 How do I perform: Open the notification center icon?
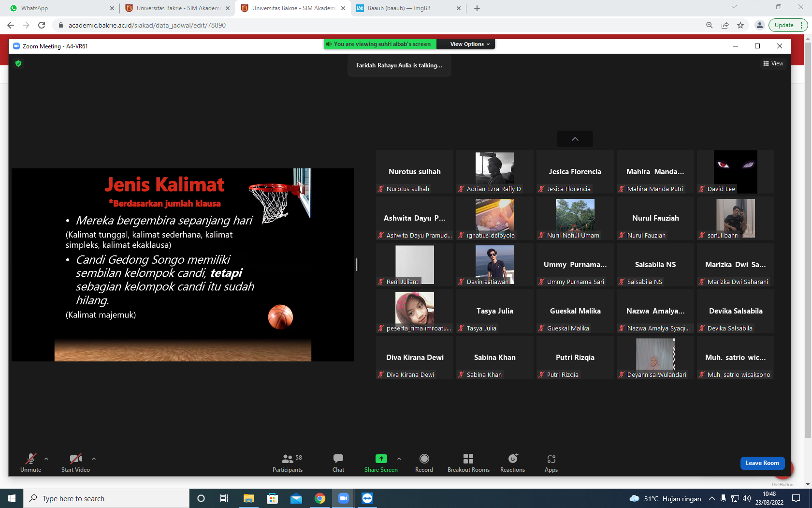pyautogui.click(x=796, y=498)
